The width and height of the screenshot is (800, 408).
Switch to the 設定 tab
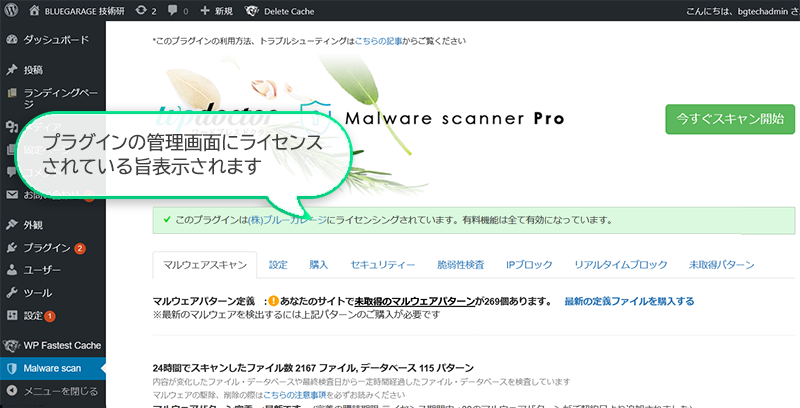(278, 265)
